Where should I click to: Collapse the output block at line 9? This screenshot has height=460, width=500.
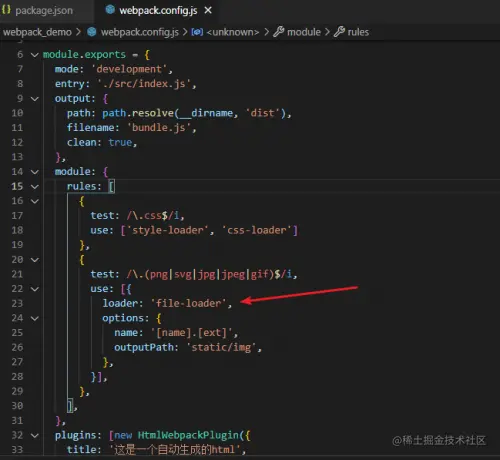[x=35, y=99]
